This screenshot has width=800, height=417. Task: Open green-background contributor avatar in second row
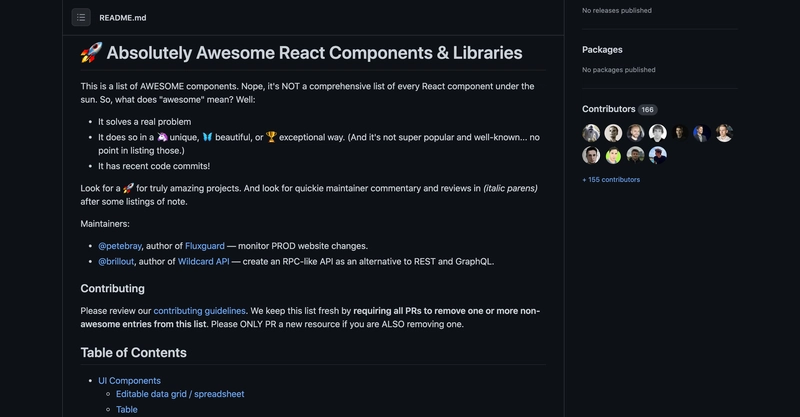coord(613,155)
